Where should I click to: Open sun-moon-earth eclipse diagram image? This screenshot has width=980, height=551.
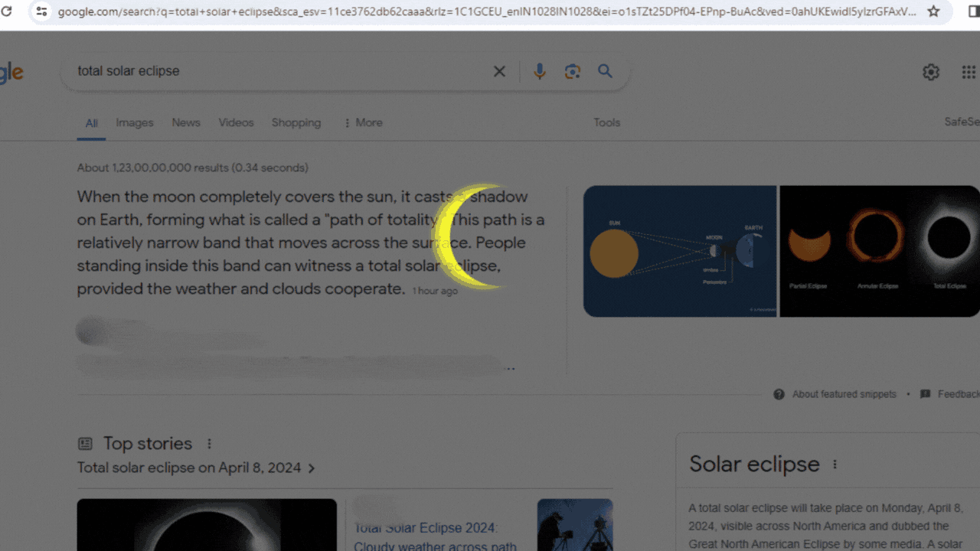(680, 251)
